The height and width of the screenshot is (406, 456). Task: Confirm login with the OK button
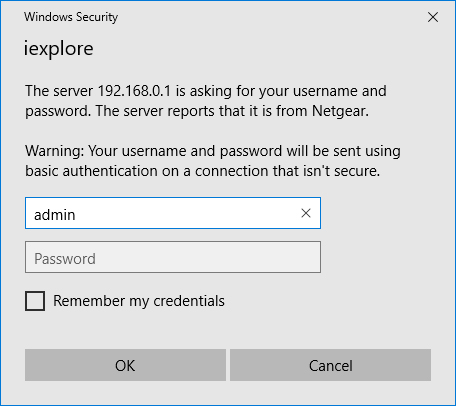tap(125, 365)
